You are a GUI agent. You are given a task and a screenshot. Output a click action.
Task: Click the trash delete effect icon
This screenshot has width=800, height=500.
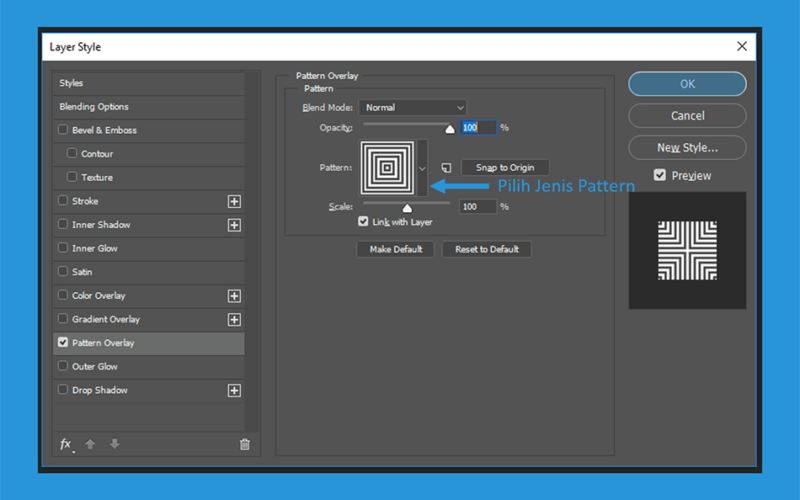click(245, 444)
